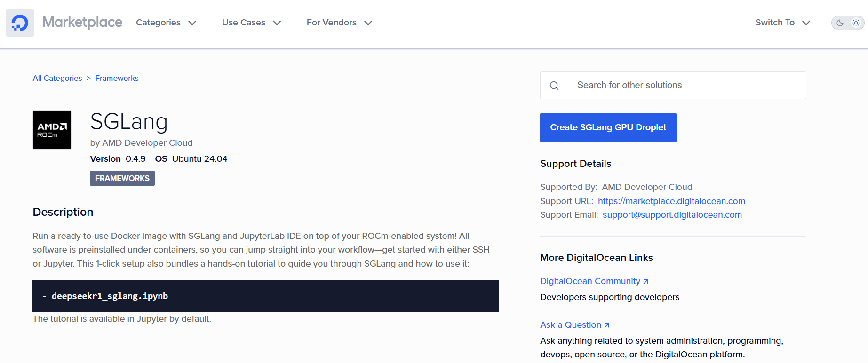
Task: Click 'Developers supporting developers' text
Action: 610,297
